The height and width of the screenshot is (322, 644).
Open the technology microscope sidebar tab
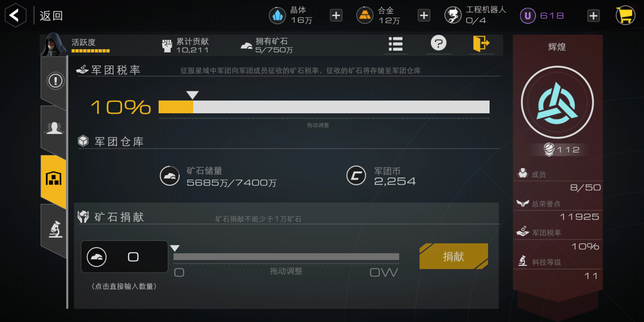[55, 229]
